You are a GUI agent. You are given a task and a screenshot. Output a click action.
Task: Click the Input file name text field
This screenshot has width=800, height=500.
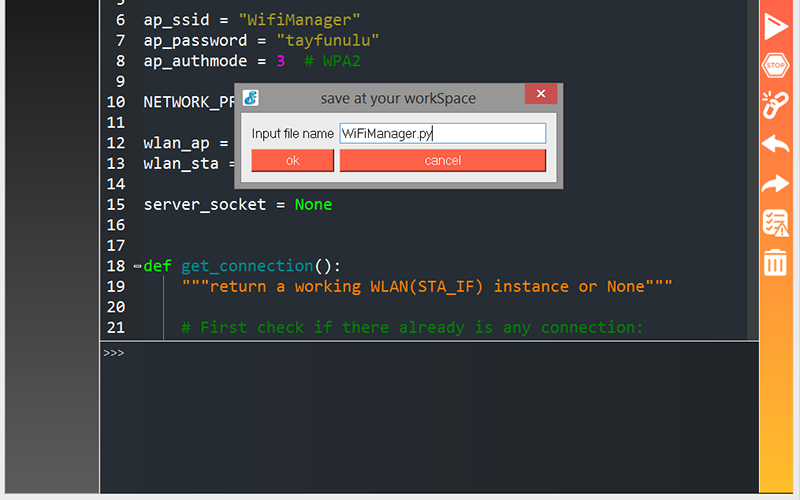pyautogui.click(x=442, y=133)
